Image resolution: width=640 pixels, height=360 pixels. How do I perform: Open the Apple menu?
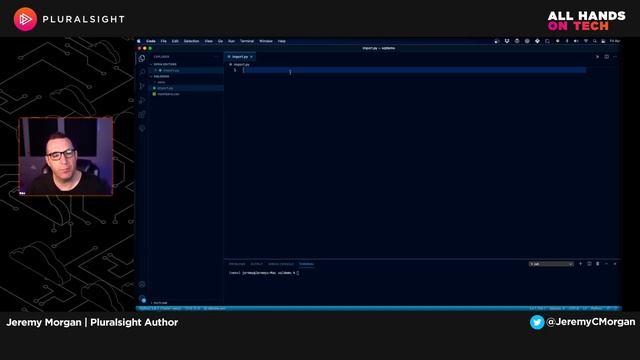click(139, 41)
